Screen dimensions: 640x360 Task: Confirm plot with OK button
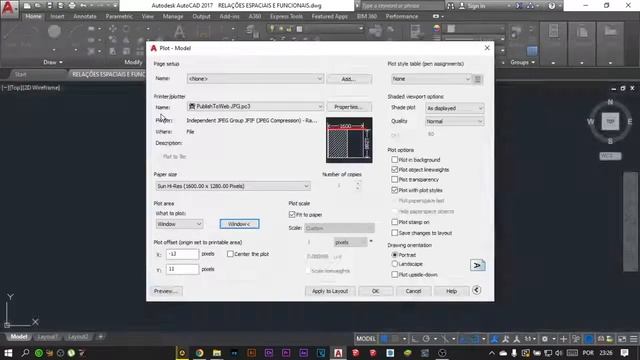tap(376, 291)
